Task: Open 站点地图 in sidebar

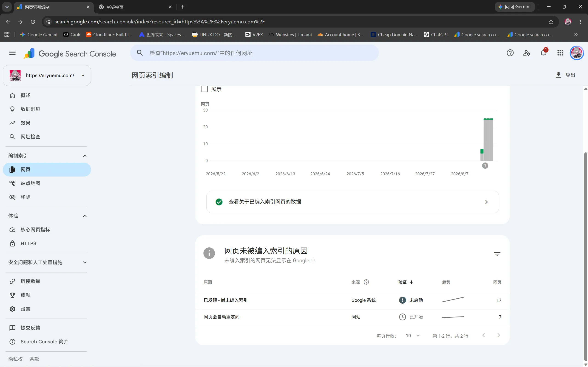Action: tap(47, 183)
